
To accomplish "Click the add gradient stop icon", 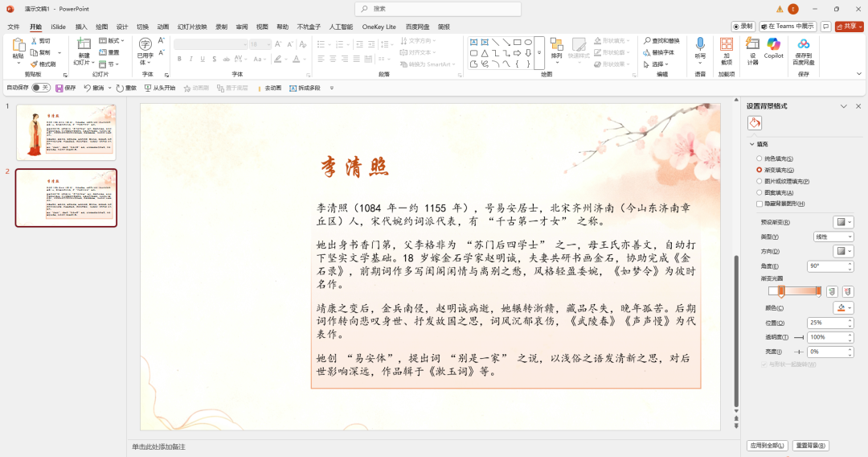I will [832, 291].
